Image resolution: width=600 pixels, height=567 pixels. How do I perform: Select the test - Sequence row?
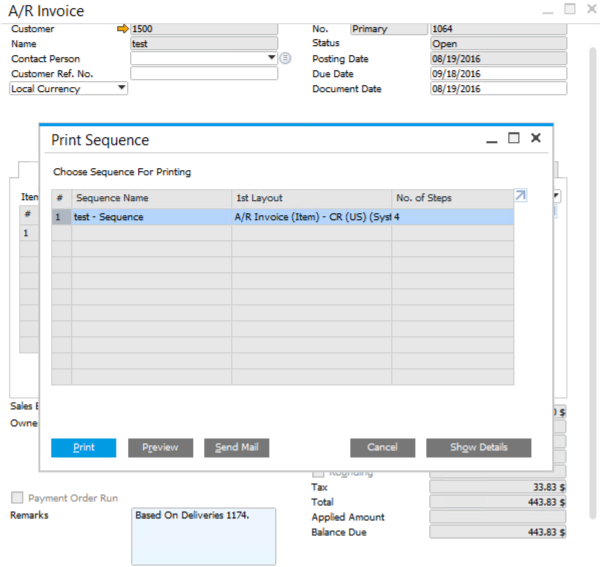tap(150, 217)
